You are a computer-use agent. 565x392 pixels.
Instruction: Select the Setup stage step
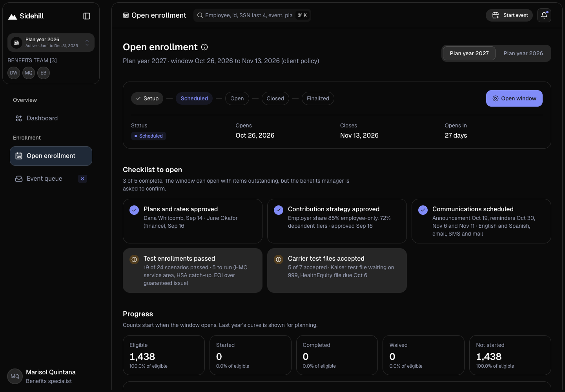(x=147, y=98)
